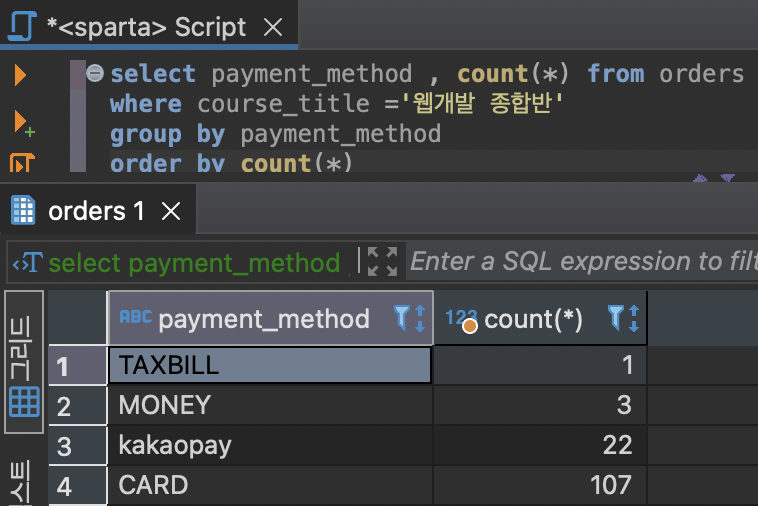
Task: Focus the SQL expression filter input field
Action: (582, 261)
